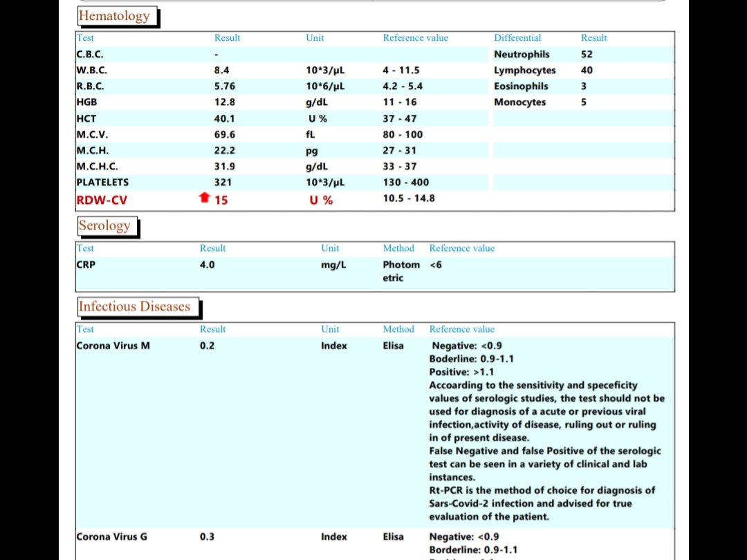Select the Corona Virus M test label
Viewport: 747px width, 560px height.
click(x=113, y=345)
